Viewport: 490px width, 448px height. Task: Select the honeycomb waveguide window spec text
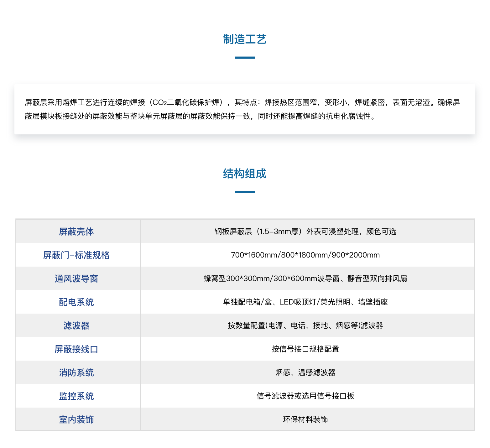coord(305,278)
